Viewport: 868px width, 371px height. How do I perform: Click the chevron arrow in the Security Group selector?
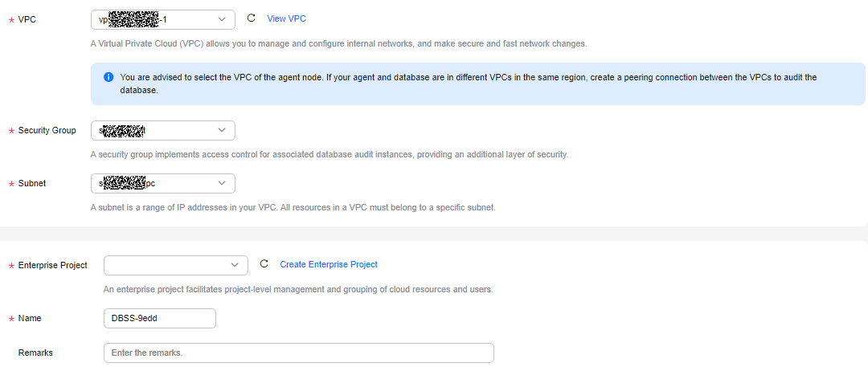coord(222,130)
